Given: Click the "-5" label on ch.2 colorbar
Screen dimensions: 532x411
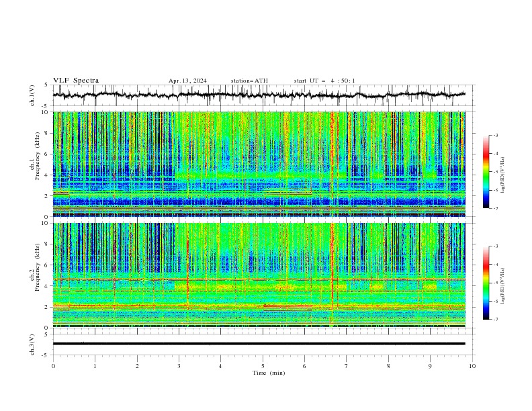Looking at the screenshot, I should (496, 283).
